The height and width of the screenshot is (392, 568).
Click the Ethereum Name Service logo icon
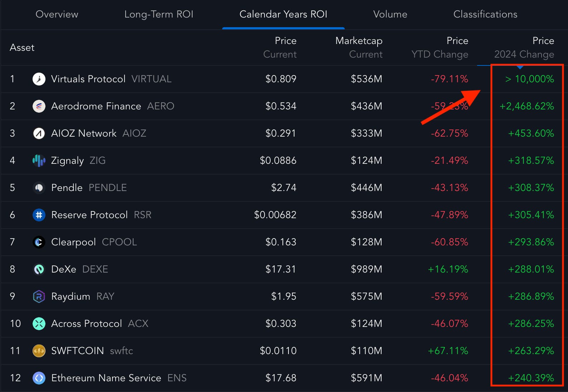coord(39,378)
